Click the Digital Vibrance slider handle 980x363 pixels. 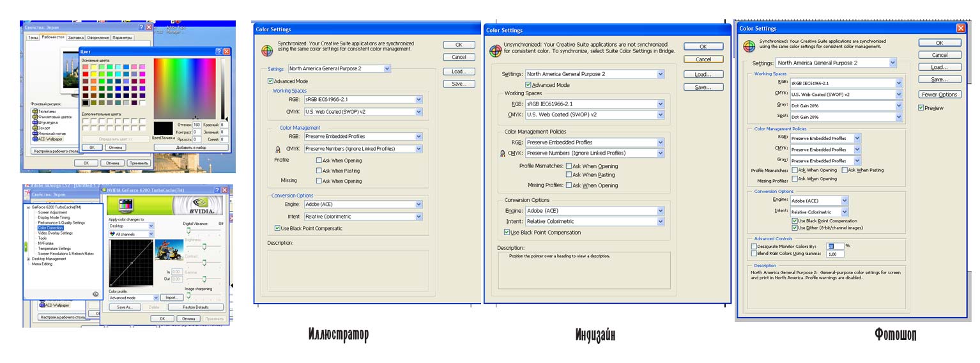pos(188,230)
